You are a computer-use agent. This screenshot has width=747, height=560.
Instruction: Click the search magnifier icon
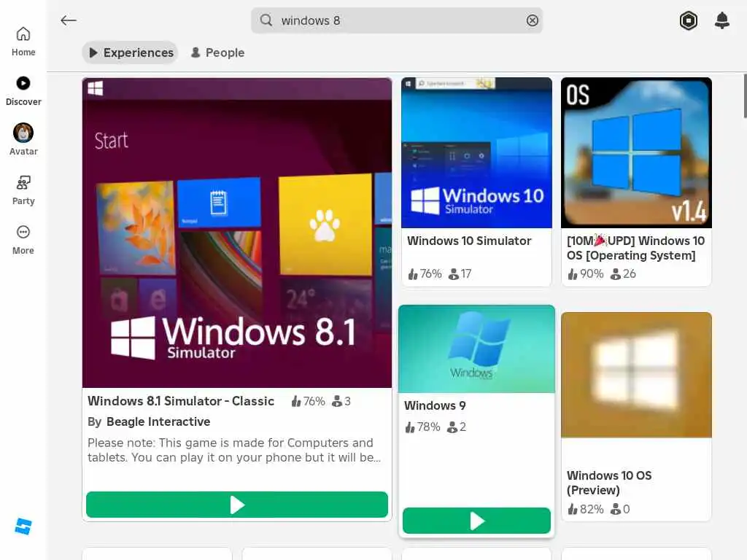pyautogui.click(x=266, y=20)
